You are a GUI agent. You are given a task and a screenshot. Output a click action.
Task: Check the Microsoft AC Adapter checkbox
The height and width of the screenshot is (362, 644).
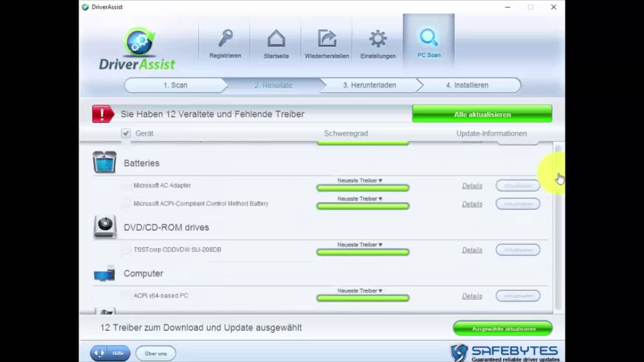(126, 186)
